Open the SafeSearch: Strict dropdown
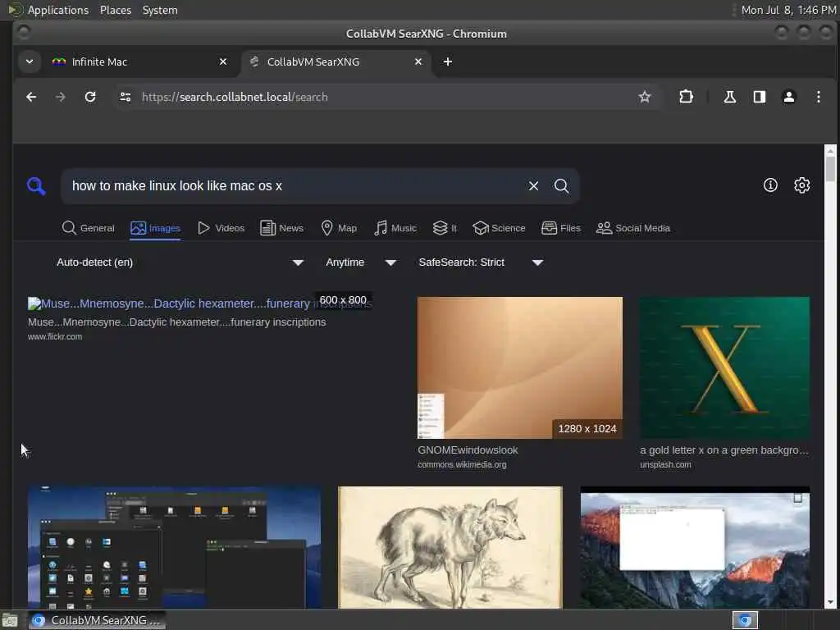Image resolution: width=840 pixels, height=630 pixels. [481, 262]
